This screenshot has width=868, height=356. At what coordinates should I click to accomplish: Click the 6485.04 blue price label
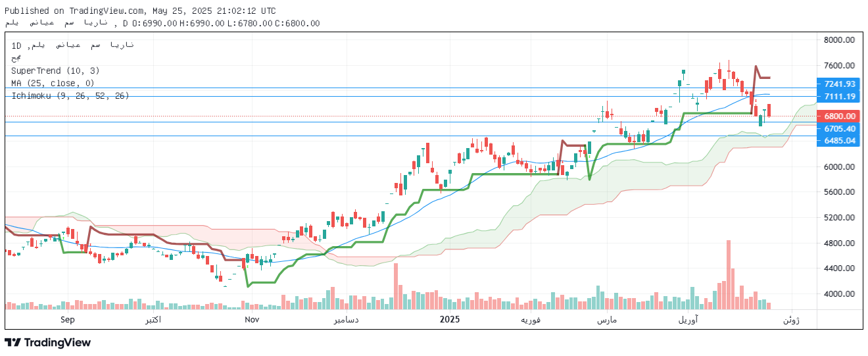[x=839, y=140]
